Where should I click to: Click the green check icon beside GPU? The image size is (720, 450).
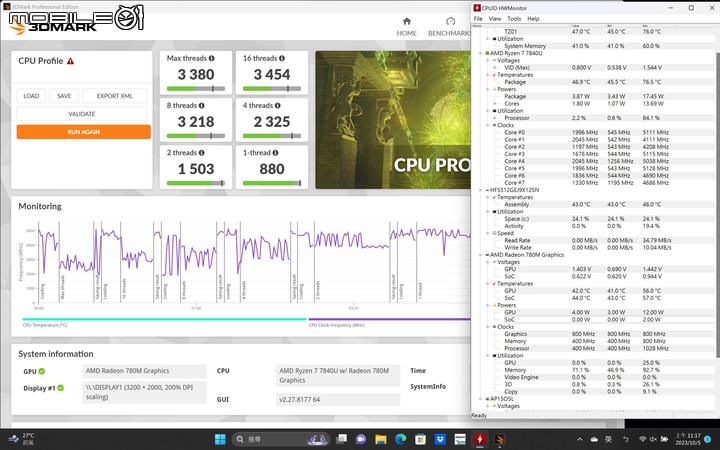[42, 371]
